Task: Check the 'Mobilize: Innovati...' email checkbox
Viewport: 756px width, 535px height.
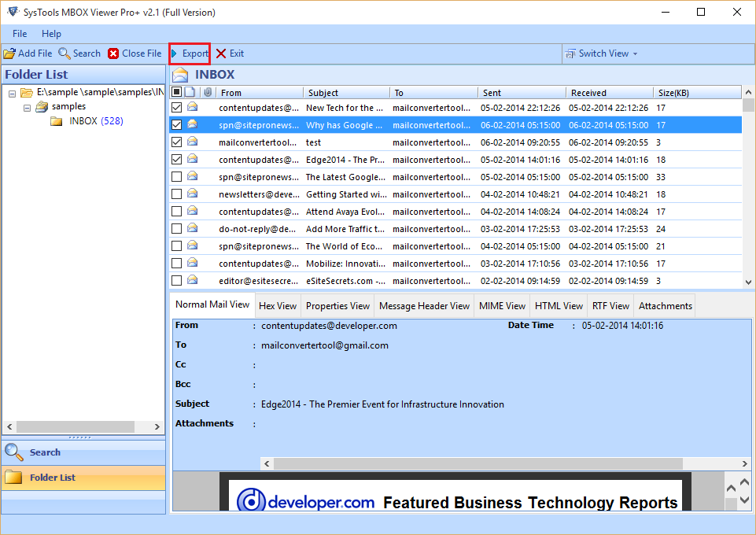Action: pyautogui.click(x=177, y=264)
